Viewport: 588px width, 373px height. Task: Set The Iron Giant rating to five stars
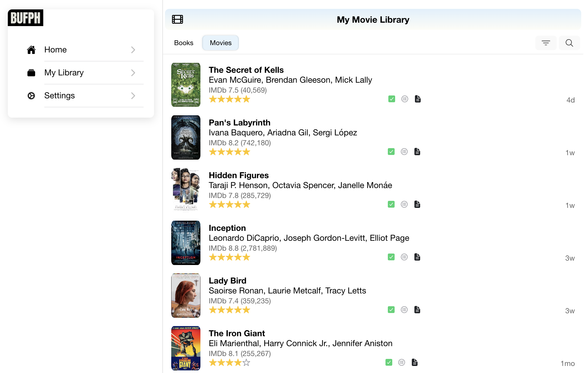(x=246, y=362)
